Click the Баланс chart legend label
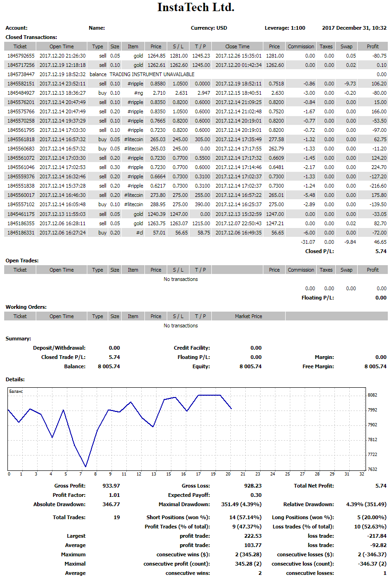392x580 pixels. 16,391
